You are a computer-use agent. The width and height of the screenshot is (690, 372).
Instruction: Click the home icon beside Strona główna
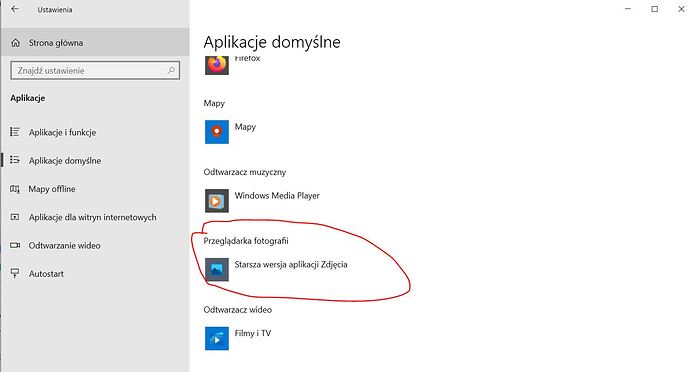coord(15,43)
